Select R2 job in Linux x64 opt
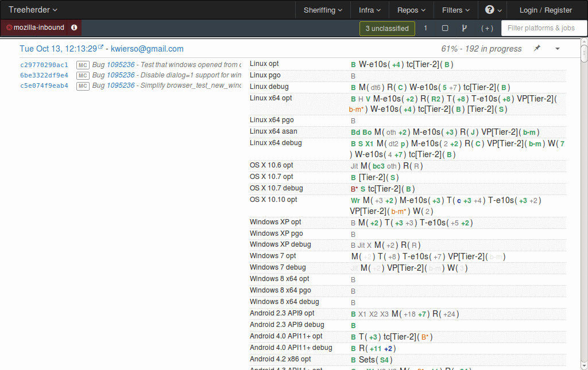The image size is (588, 370). 436,99
